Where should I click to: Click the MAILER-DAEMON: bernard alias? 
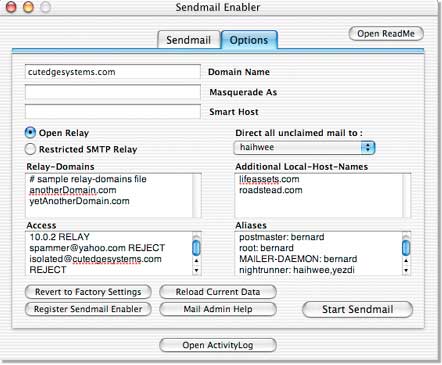click(298, 259)
